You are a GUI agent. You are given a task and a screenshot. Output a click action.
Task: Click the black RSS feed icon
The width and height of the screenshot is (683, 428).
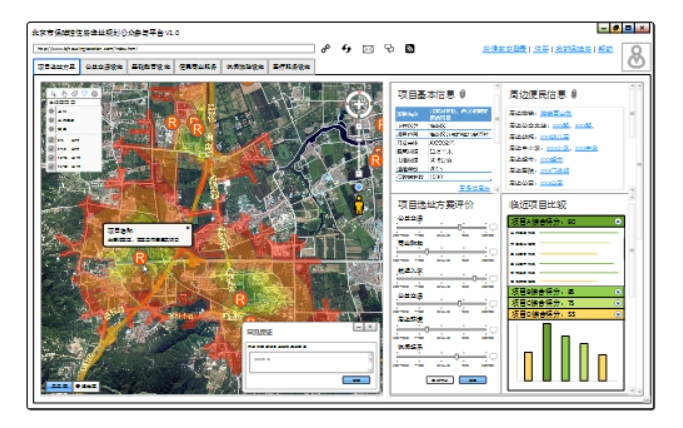[410, 48]
